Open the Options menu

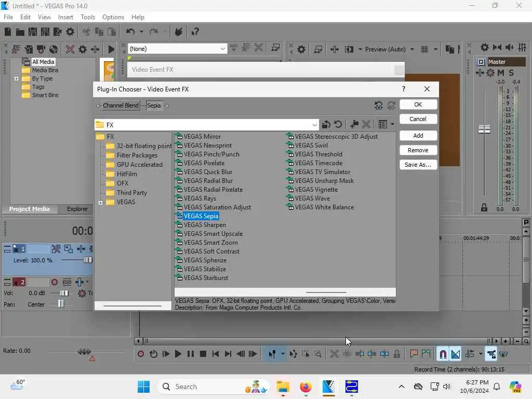[113, 17]
